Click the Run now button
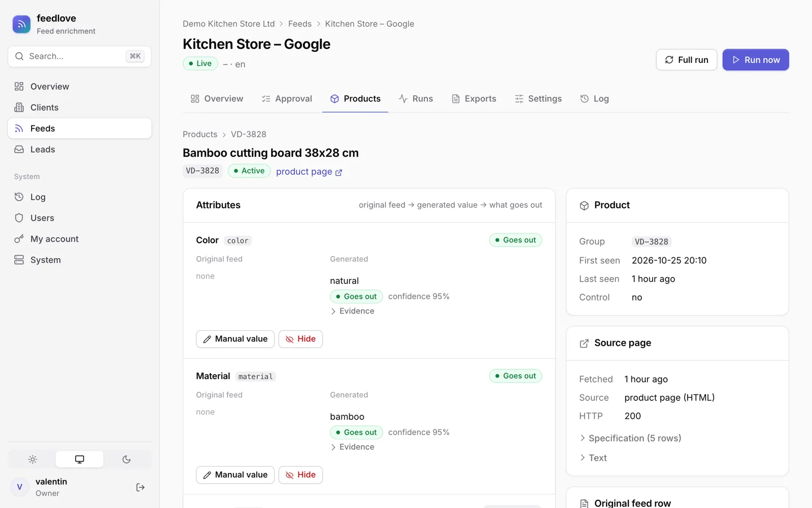 756,60
